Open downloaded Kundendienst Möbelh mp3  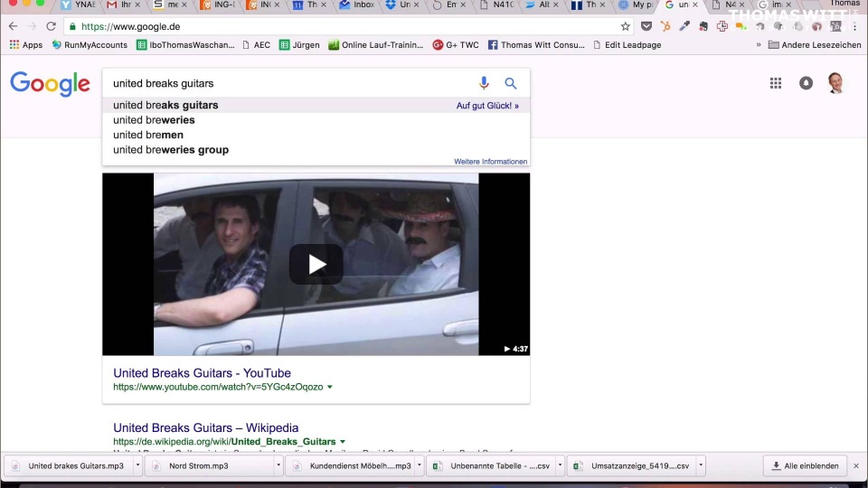click(351, 466)
